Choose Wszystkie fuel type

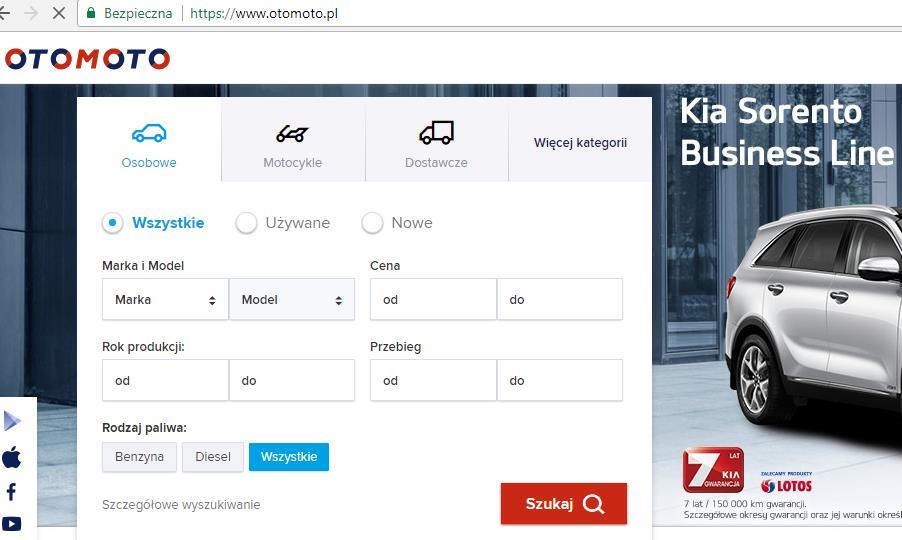coord(289,457)
